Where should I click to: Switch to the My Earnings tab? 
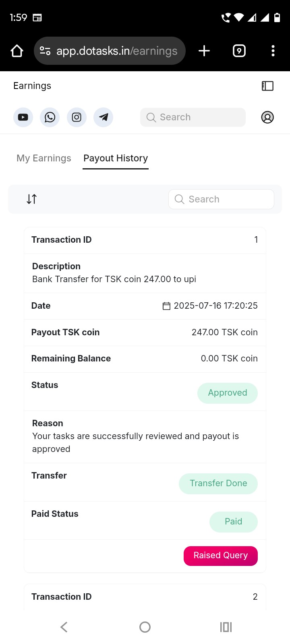point(44,159)
